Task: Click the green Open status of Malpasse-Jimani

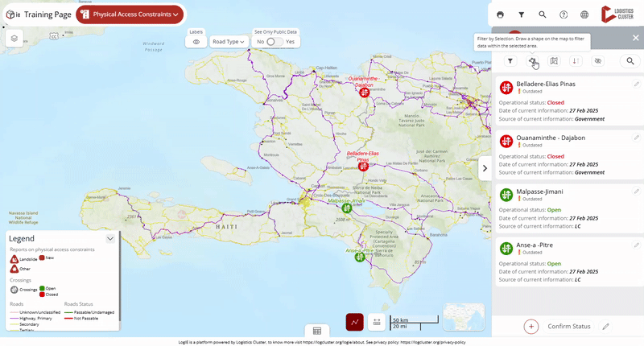Action: pyautogui.click(x=554, y=210)
